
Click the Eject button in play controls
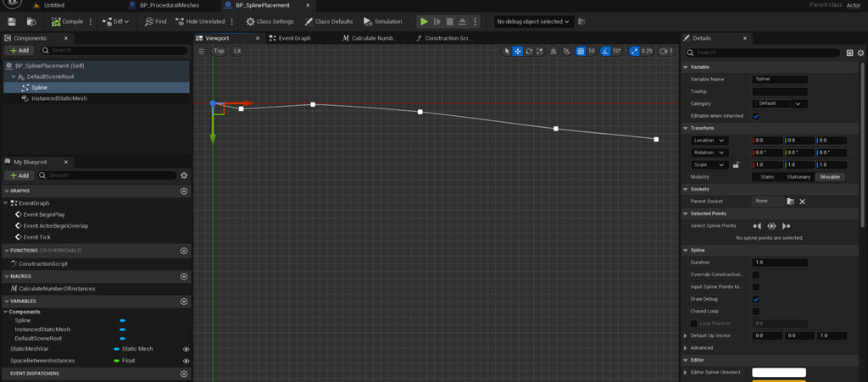pyautogui.click(x=462, y=21)
